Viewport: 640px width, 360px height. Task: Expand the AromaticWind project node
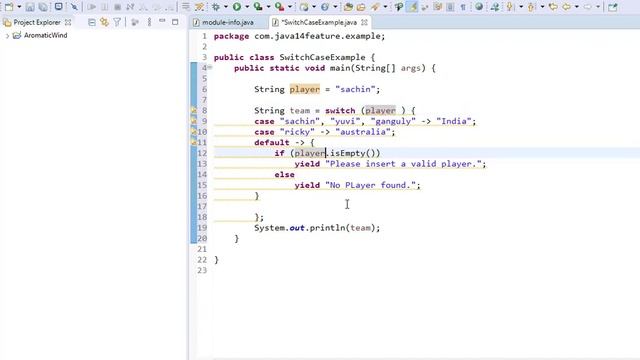coord(7,36)
